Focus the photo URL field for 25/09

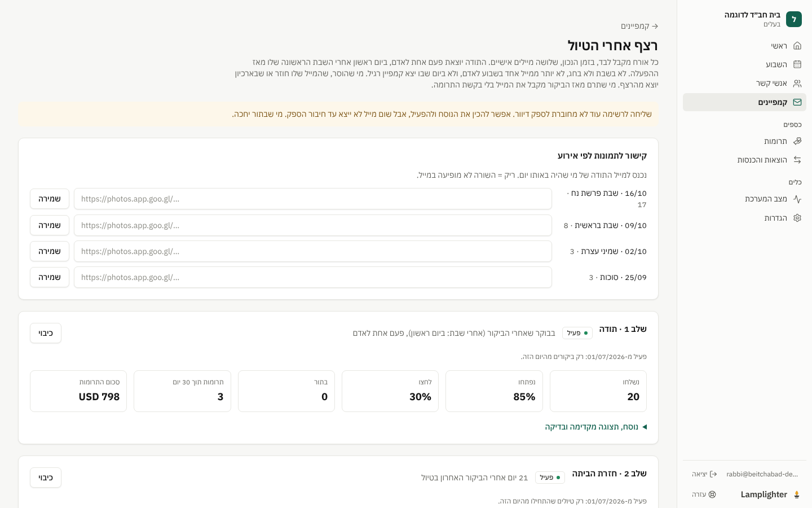(x=313, y=277)
